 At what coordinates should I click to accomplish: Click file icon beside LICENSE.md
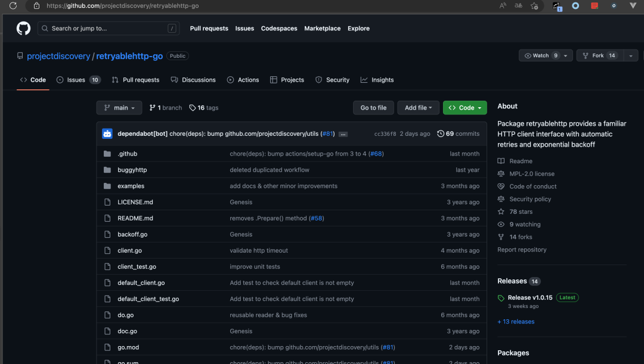(x=107, y=202)
